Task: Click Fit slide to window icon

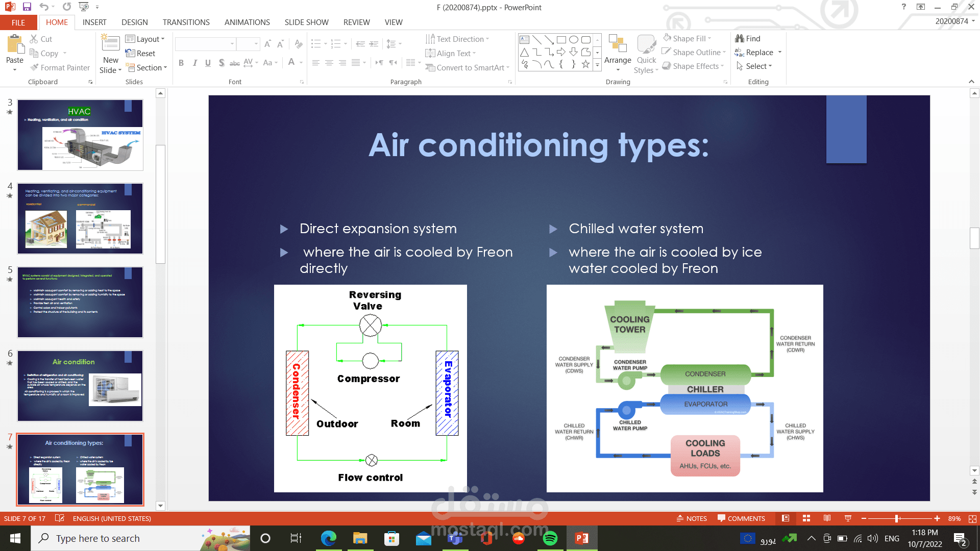Action: (x=972, y=518)
